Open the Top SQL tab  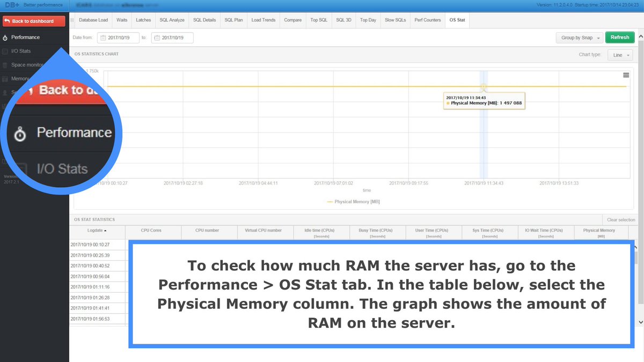click(319, 20)
